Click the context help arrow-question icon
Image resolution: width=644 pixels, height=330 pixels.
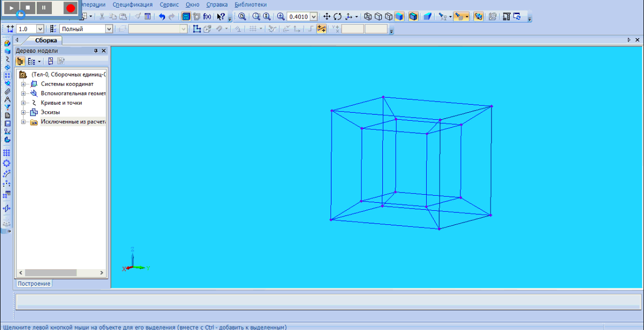click(x=221, y=17)
